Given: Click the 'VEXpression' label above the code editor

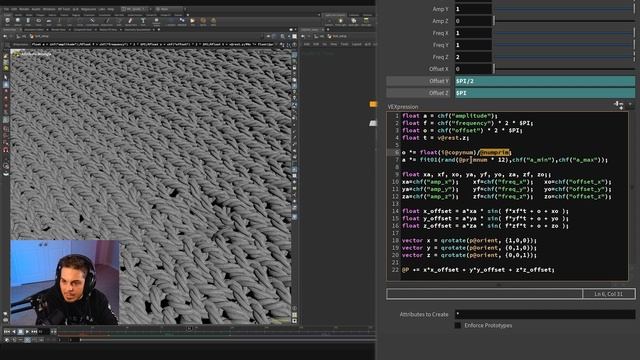Looking at the screenshot, I should point(402,107).
